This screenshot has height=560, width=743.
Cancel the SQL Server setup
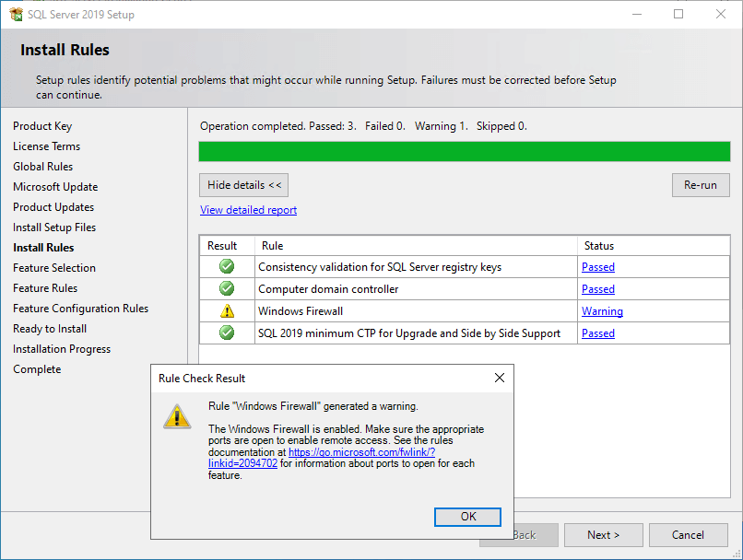pos(688,535)
